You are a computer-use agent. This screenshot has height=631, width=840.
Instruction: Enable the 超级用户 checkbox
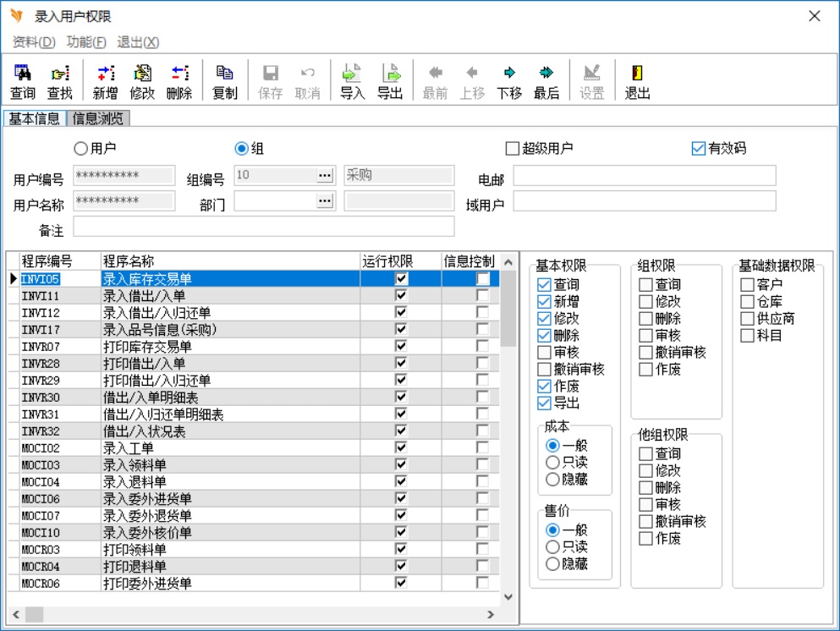point(512,149)
